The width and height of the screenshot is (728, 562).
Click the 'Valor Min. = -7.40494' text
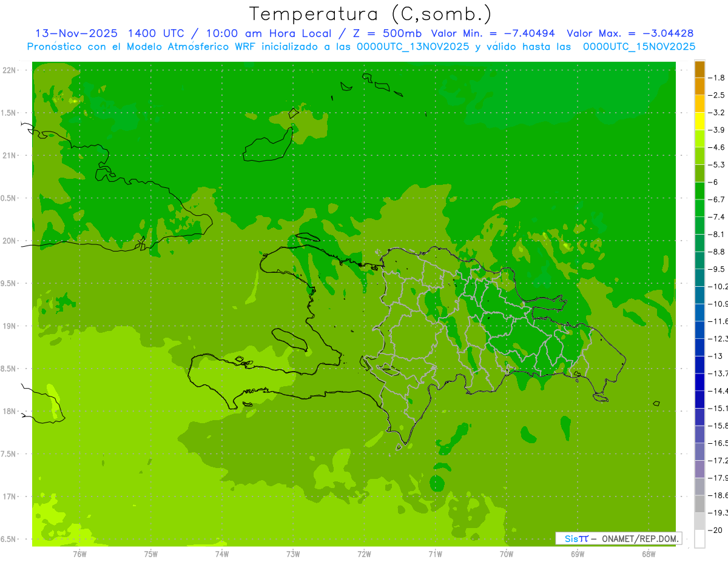tap(494, 33)
